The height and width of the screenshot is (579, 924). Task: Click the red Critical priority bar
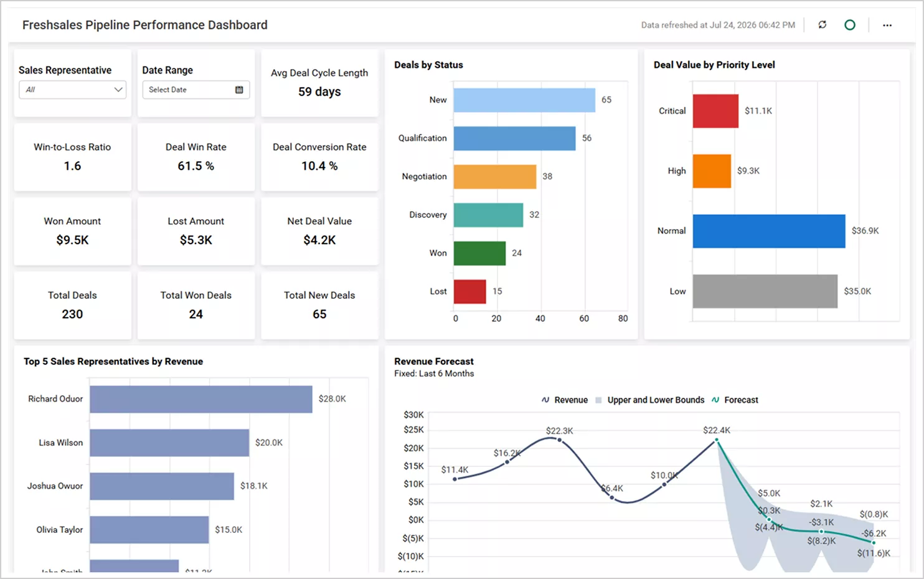pyautogui.click(x=715, y=111)
